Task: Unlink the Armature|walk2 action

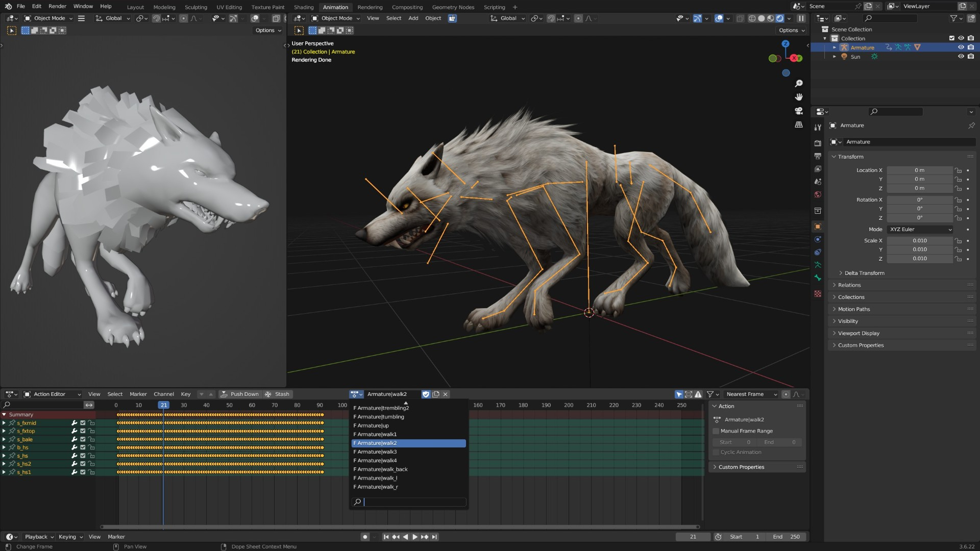Action: (445, 394)
